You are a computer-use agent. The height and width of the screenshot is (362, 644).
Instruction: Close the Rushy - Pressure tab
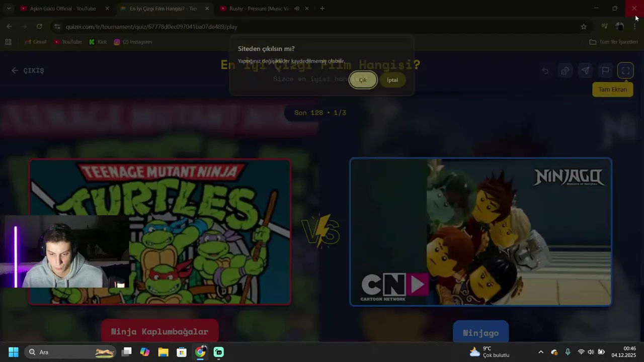pyautogui.click(x=307, y=9)
